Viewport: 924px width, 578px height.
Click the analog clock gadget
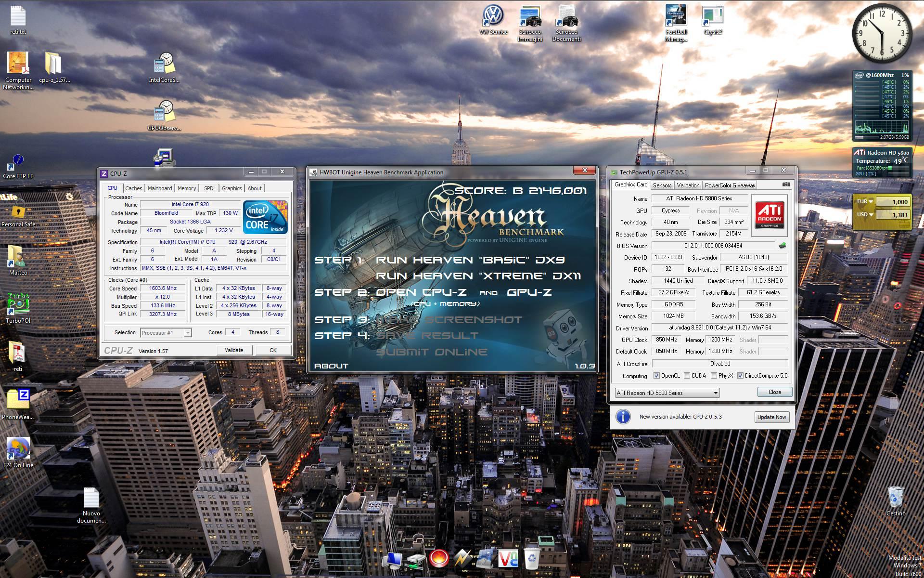click(882, 33)
